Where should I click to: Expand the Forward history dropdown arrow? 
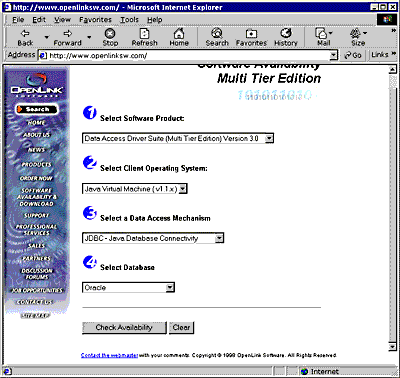89,37
